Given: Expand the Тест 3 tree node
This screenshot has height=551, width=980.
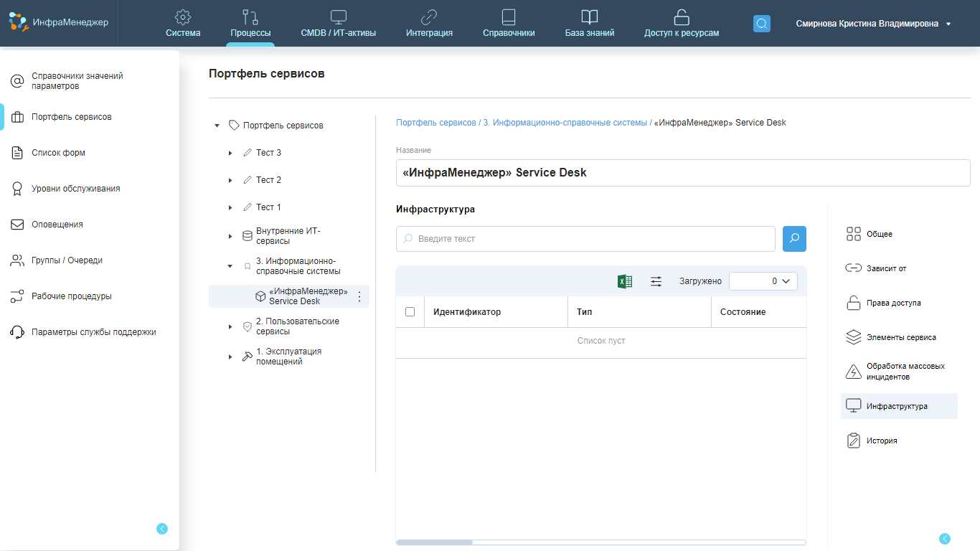Looking at the screenshot, I should 230,153.
